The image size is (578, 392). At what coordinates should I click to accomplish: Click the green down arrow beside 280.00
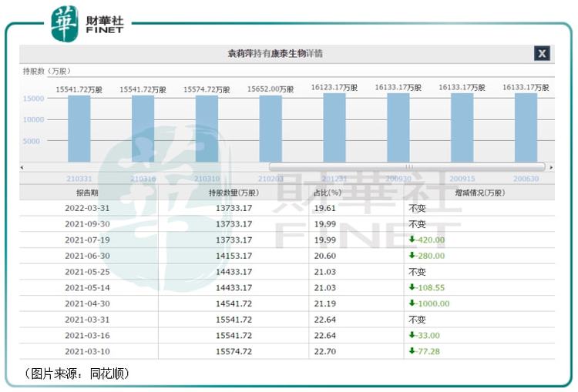point(412,256)
